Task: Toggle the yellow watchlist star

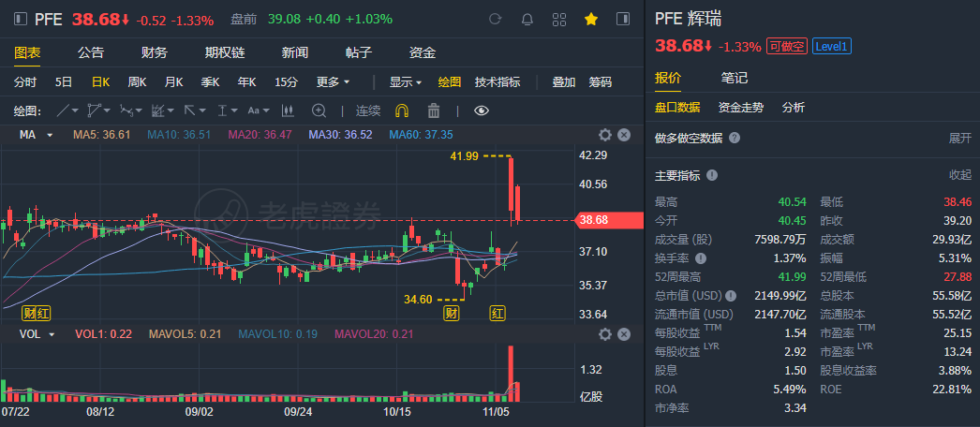Action: click(591, 19)
